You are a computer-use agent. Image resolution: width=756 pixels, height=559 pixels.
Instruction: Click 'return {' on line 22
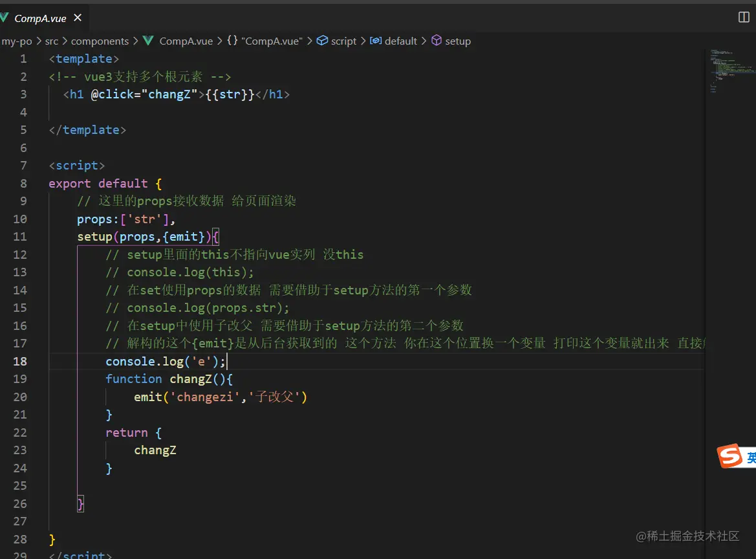[x=134, y=433]
